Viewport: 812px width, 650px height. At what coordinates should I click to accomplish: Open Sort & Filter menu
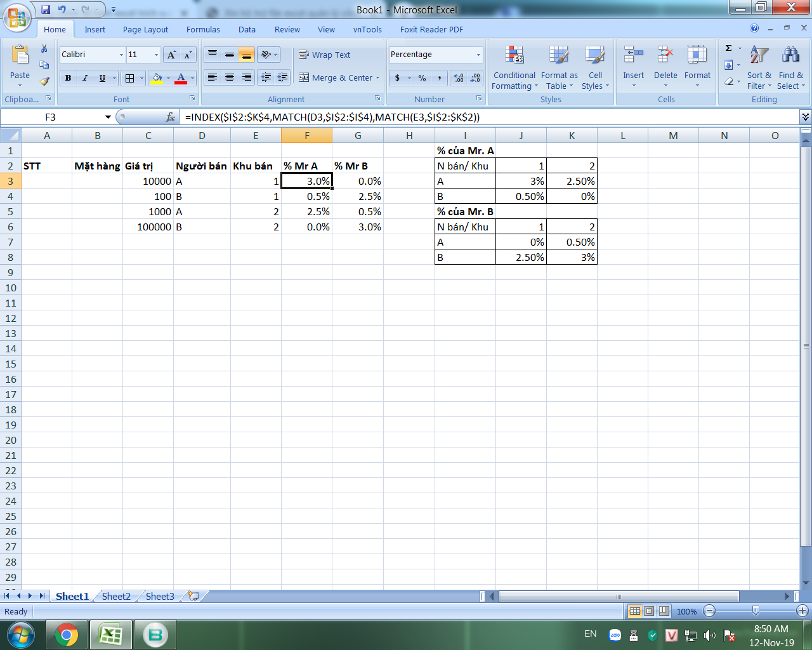click(759, 67)
